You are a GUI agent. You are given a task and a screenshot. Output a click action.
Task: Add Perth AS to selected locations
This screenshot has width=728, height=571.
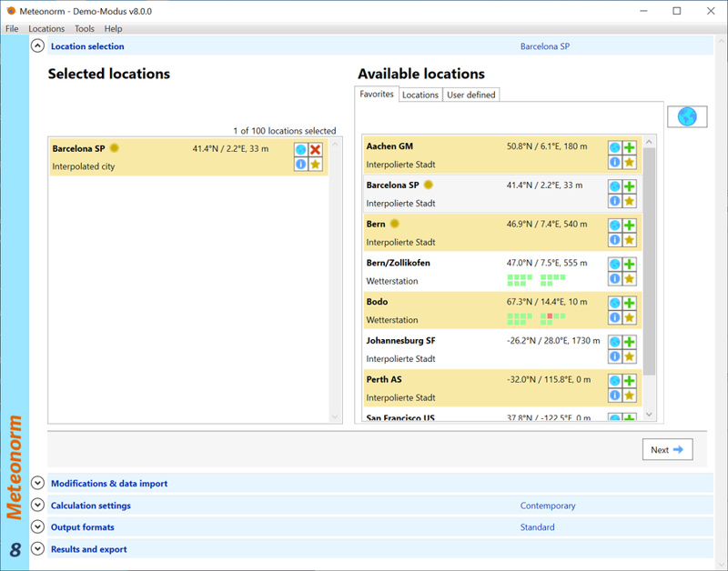[629, 381]
